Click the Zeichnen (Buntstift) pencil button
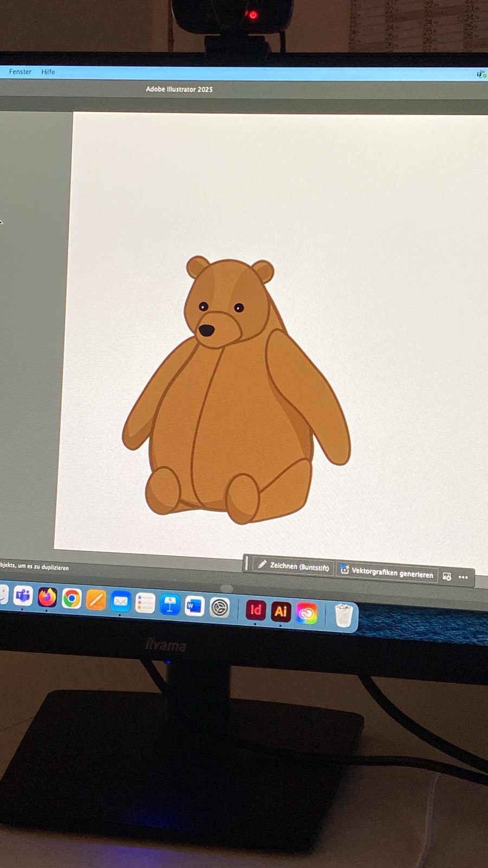Image resolution: width=488 pixels, height=868 pixels. (x=294, y=566)
